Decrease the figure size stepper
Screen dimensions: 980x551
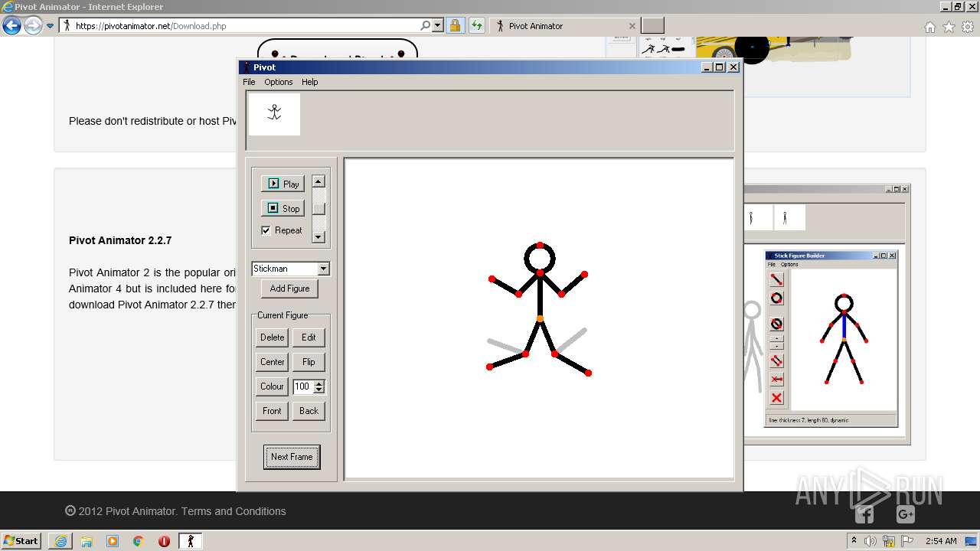pyautogui.click(x=319, y=390)
